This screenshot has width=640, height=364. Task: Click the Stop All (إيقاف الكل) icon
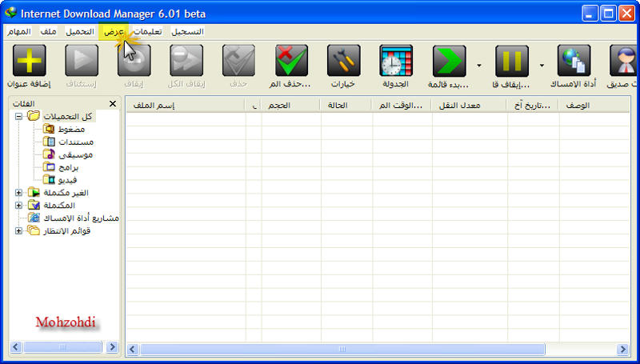click(x=186, y=60)
